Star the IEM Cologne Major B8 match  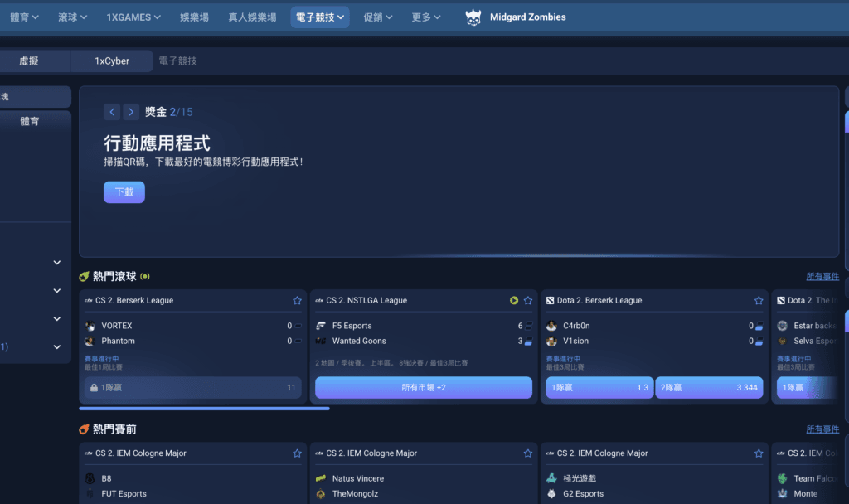[x=298, y=453]
